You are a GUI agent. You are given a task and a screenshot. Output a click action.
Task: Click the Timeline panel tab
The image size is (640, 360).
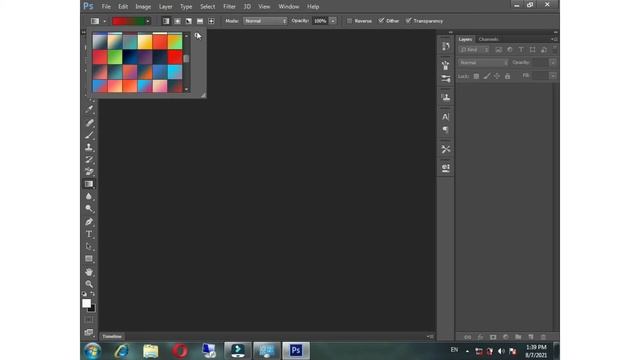click(x=112, y=336)
